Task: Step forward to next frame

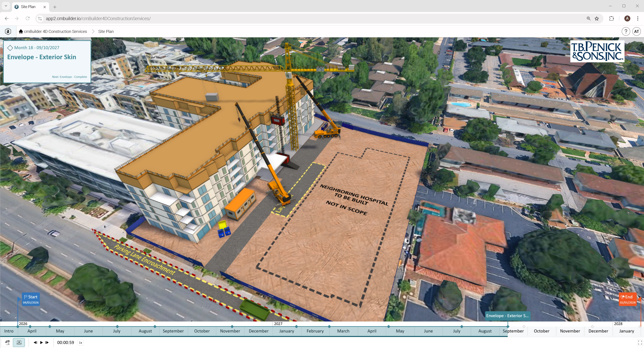Action: [x=47, y=342]
